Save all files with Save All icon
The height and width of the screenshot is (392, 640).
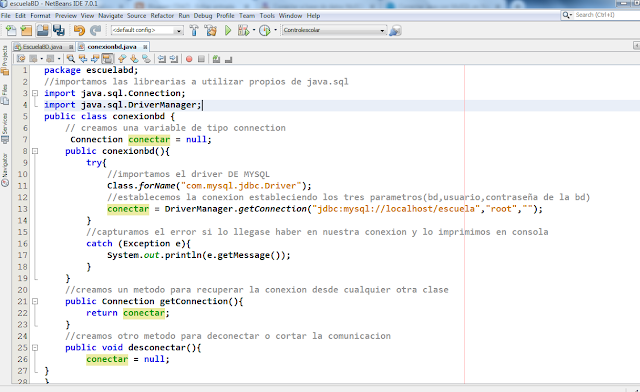59,30
